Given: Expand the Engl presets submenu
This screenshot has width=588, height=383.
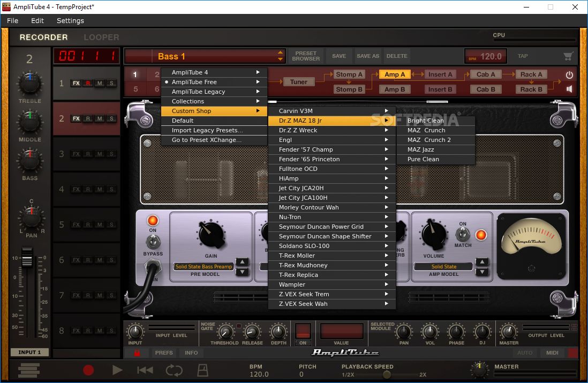Looking at the screenshot, I should [x=332, y=140].
